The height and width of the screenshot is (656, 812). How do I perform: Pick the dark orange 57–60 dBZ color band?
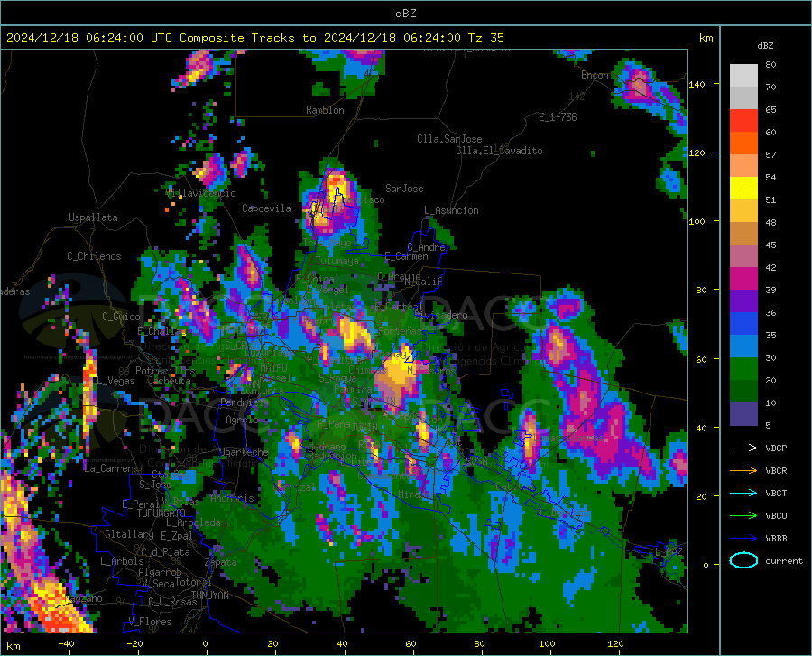point(743,143)
